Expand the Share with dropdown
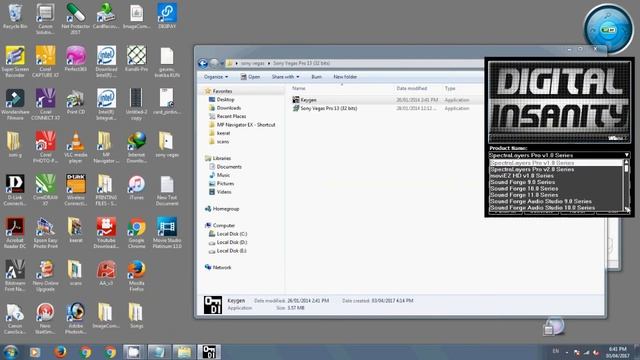 coord(285,77)
